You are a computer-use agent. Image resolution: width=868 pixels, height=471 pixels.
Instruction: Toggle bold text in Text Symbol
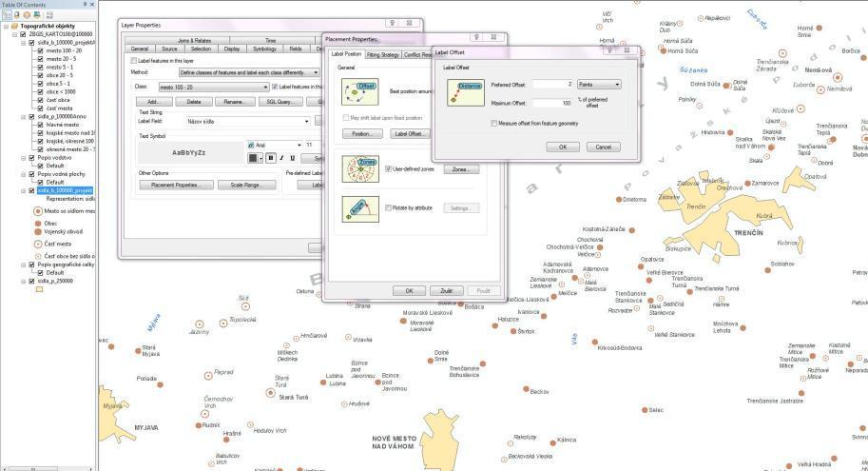[x=270, y=158]
